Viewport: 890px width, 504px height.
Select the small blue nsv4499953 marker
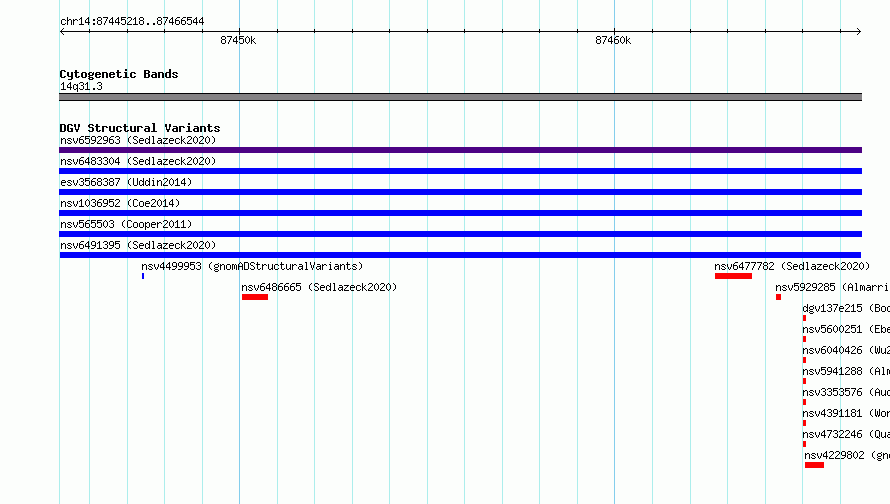click(x=143, y=276)
